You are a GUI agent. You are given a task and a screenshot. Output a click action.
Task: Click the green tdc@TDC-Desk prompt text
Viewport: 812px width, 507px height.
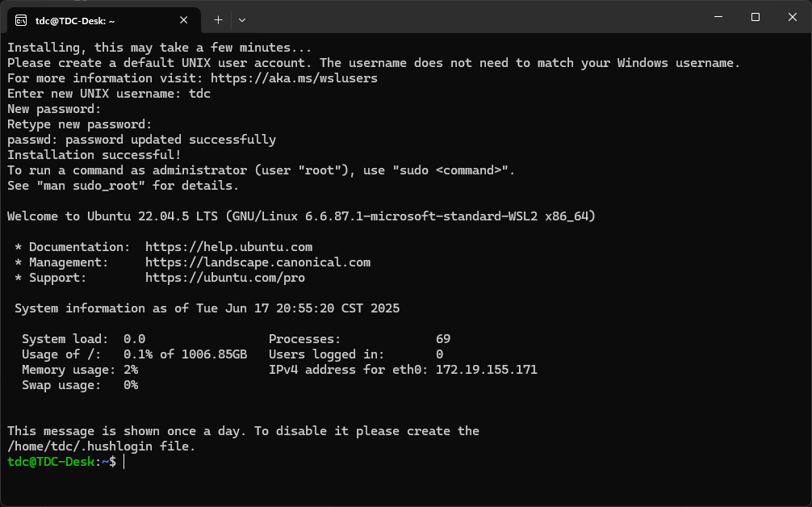pyautogui.click(x=51, y=462)
